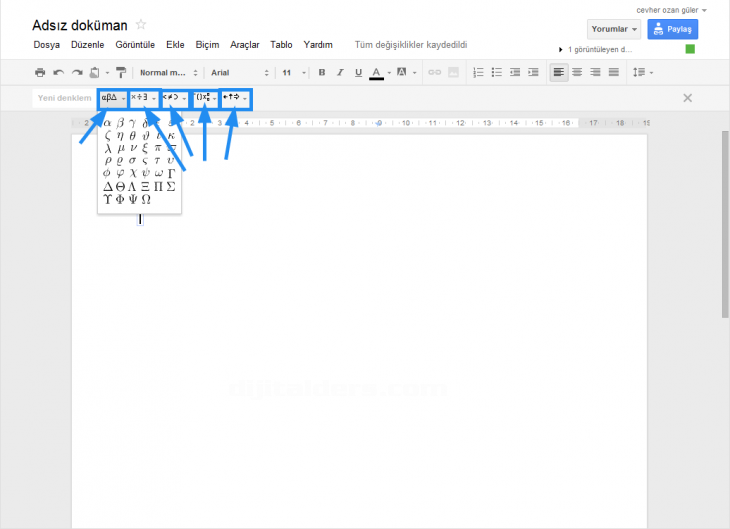Open the Normal m... paragraph style dropdown

pyautogui.click(x=169, y=73)
